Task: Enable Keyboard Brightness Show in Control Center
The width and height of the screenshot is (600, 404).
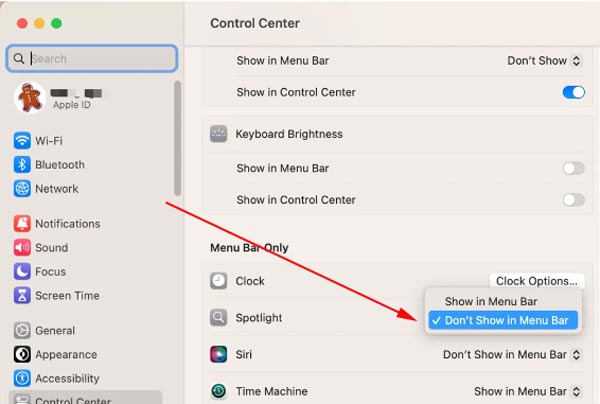Action: 573,200
